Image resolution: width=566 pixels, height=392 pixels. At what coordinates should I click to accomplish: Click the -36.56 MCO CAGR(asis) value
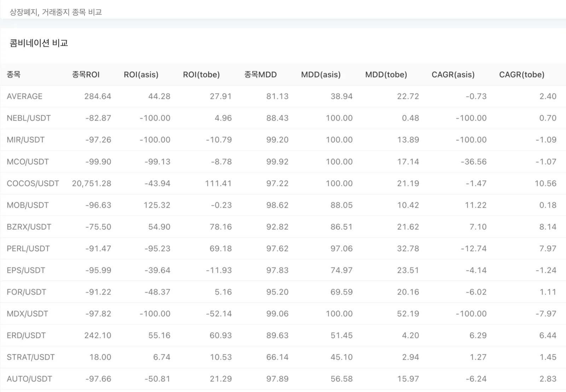click(473, 162)
